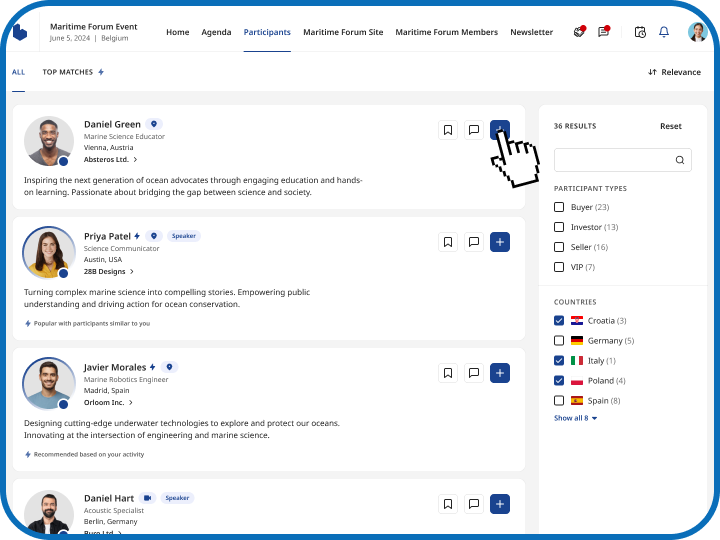Click the plus button for Priya Patel

500,242
